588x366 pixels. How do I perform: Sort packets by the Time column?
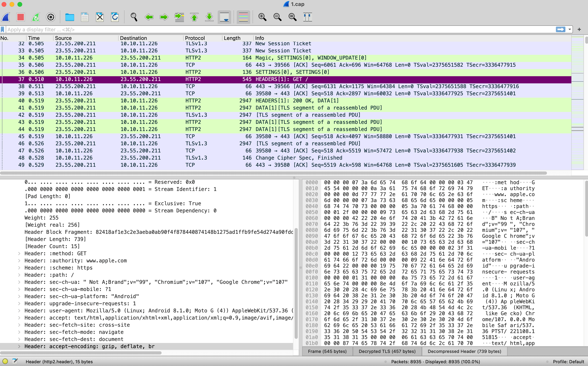pos(40,38)
